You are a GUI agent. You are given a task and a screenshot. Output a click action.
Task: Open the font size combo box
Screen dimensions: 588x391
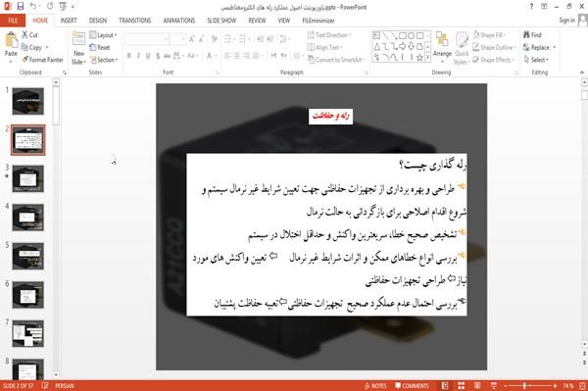pyautogui.click(x=177, y=39)
